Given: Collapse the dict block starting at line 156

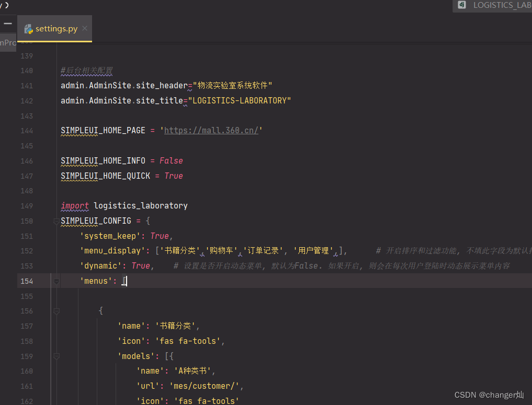Looking at the screenshot, I should tap(56, 311).
